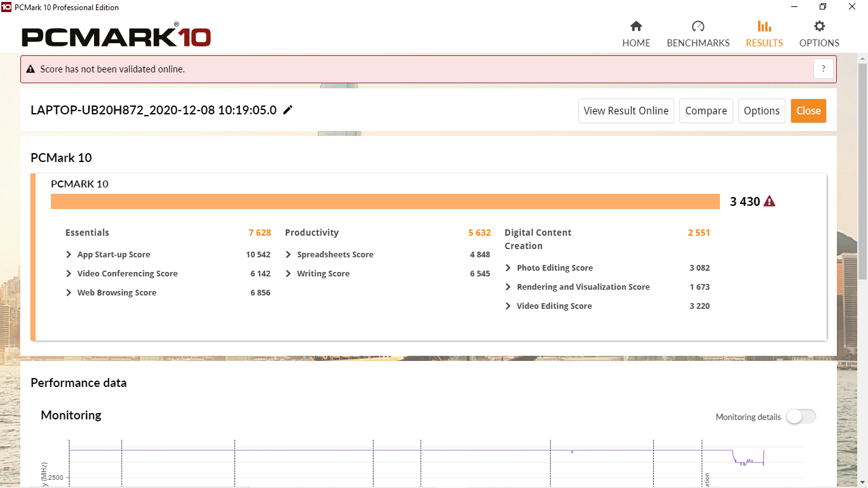The height and width of the screenshot is (488, 868).
Task: Click the Web Browsing value 6 856
Action: [261, 293]
